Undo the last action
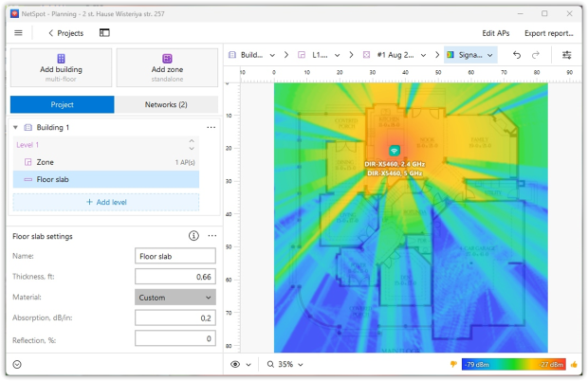Screen dimensions: 588x381 pyautogui.click(x=517, y=55)
